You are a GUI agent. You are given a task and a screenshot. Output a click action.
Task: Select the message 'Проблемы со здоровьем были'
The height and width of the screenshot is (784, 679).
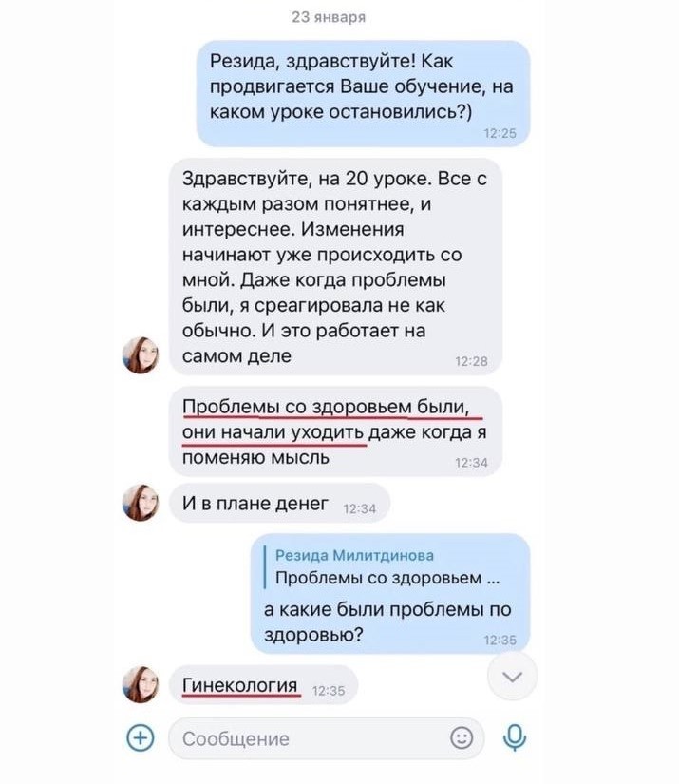click(x=335, y=431)
